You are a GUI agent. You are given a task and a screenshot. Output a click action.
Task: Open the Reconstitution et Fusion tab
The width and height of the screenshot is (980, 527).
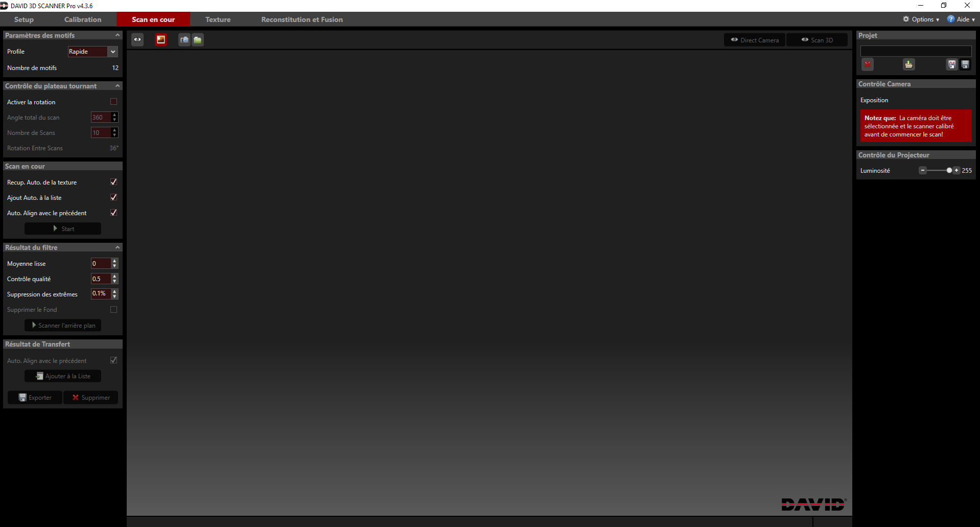click(302, 19)
